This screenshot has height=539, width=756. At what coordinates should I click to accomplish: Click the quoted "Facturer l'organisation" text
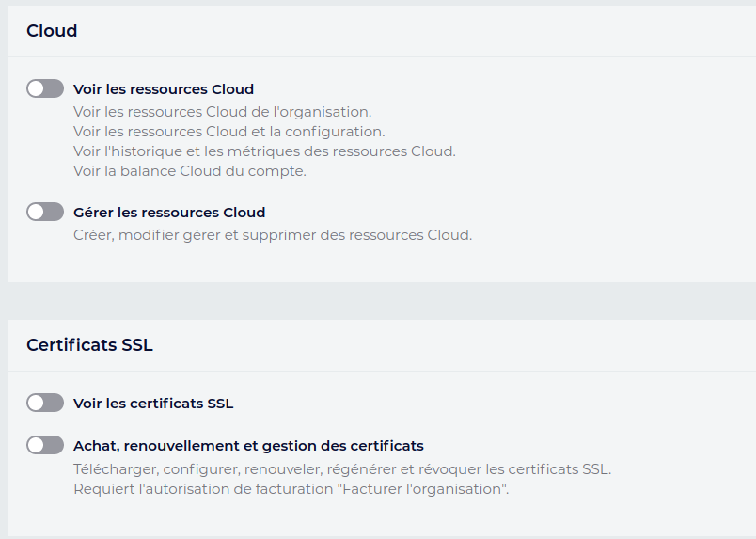tap(434, 488)
